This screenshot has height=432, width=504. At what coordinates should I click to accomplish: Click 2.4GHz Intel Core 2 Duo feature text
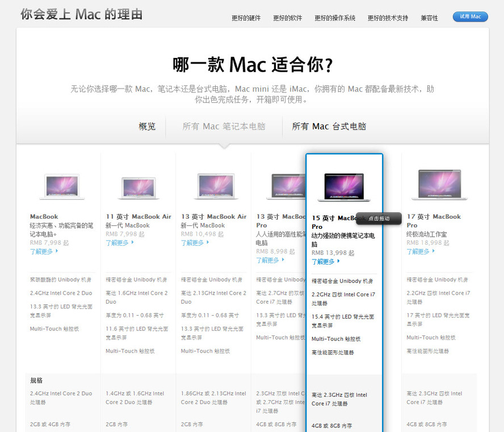(61, 293)
